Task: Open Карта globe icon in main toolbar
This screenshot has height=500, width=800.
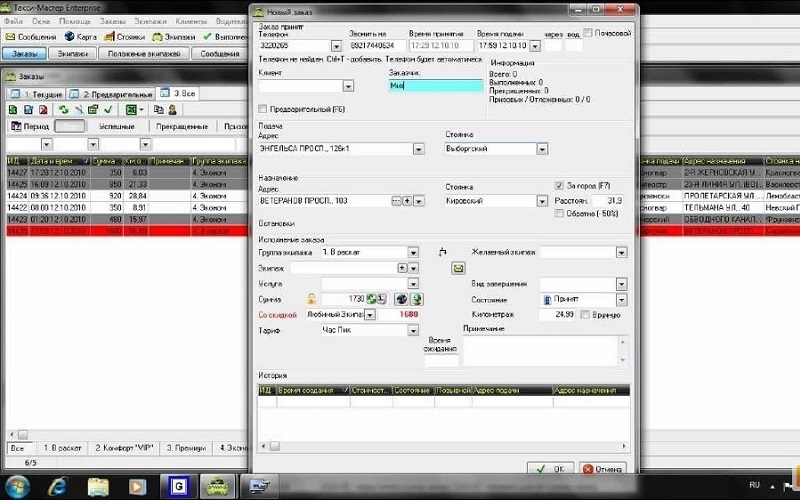Action: click(69, 37)
